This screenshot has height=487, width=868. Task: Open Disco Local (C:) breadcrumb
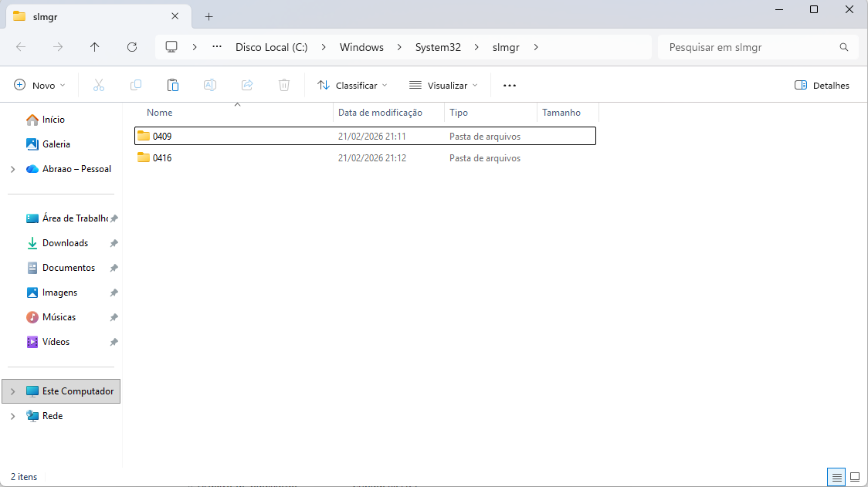click(271, 47)
